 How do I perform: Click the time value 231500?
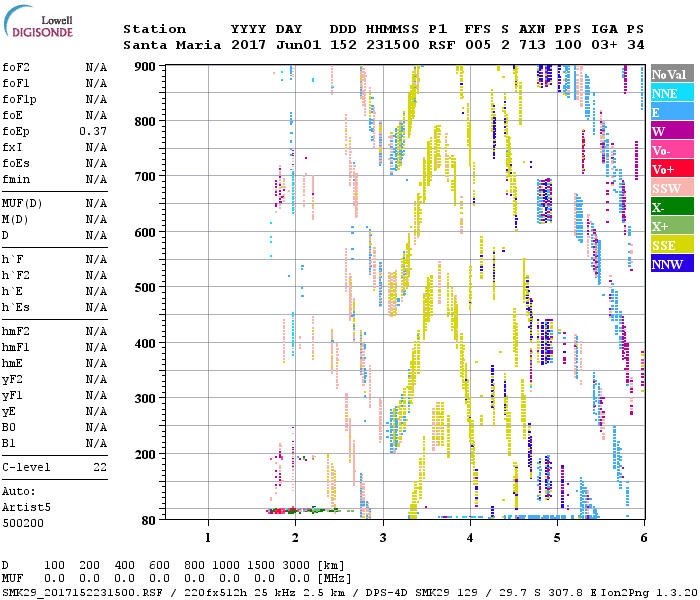click(392, 45)
